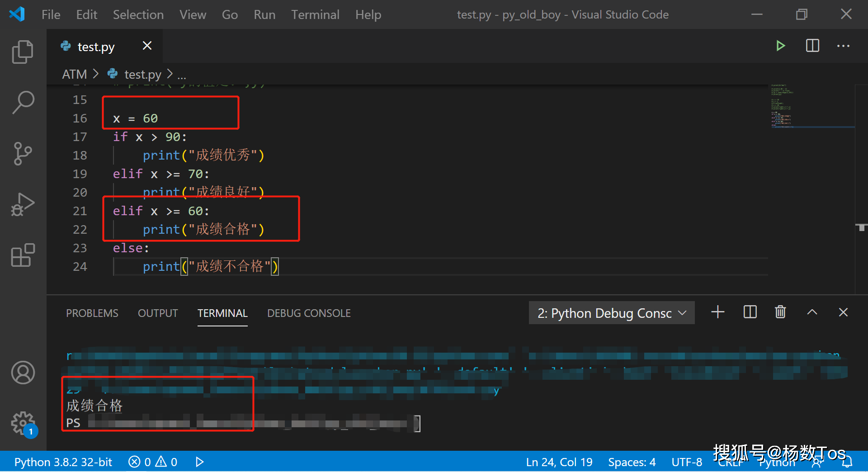
Task: Open the Terminal menu
Action: tap(315, 14)
